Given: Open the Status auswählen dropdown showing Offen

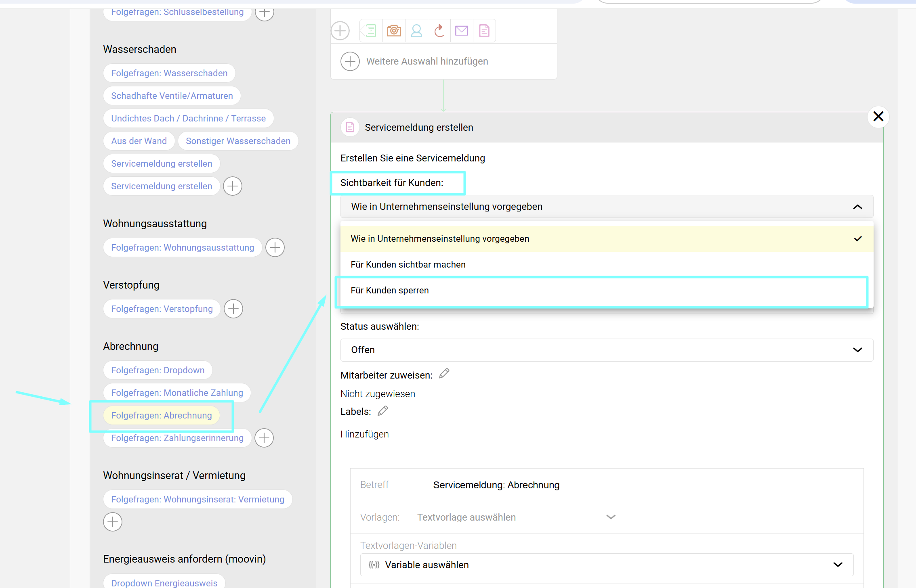Looking at the screenshot, I should tap(607, 350).
